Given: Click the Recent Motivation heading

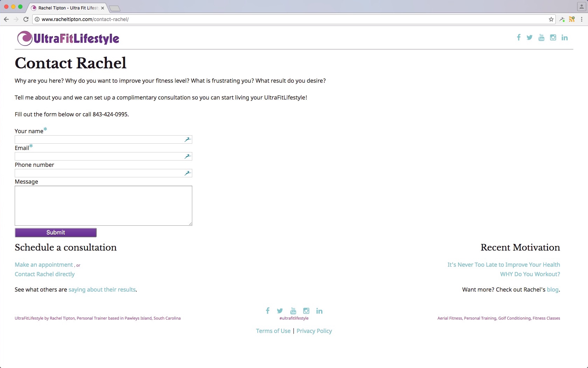Looking at the screenshot, I should pyautogui.click(x=520, y=247).
